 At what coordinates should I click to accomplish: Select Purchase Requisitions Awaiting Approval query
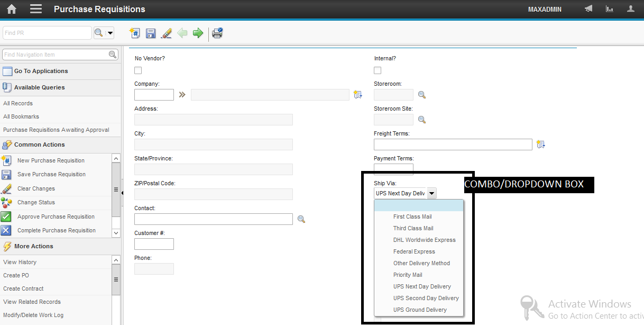pyautogui.click(x=57, y=130)
